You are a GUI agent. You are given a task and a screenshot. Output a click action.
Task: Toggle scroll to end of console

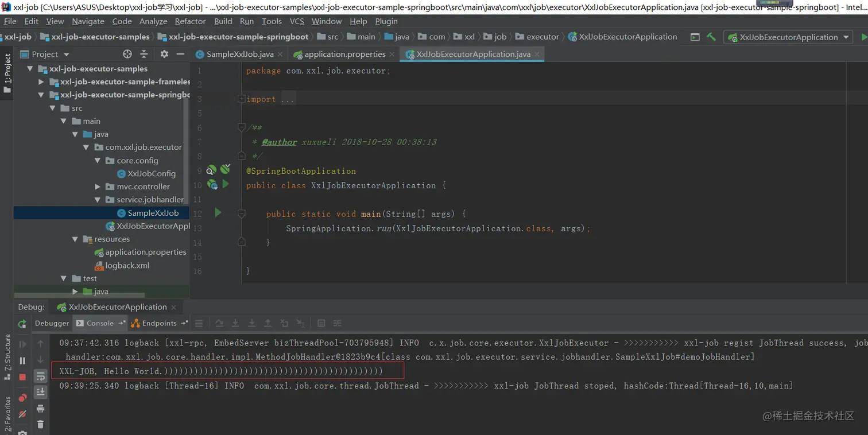[x=41, y=392]
